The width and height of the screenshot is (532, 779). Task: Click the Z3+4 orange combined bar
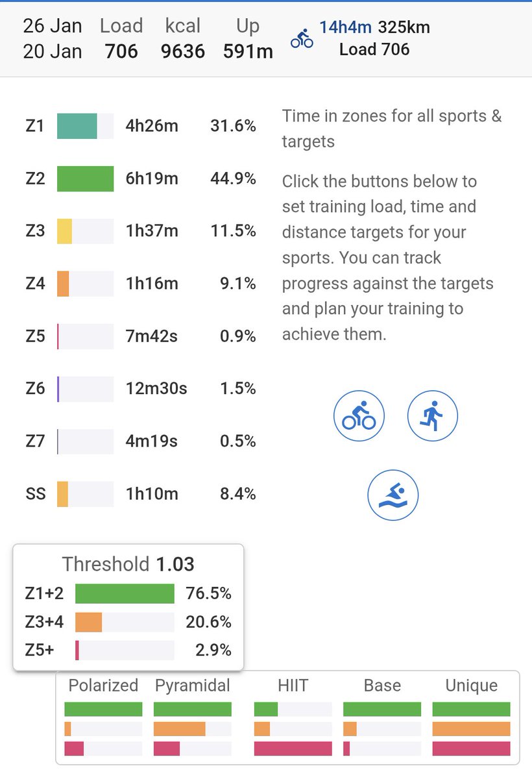125,622
